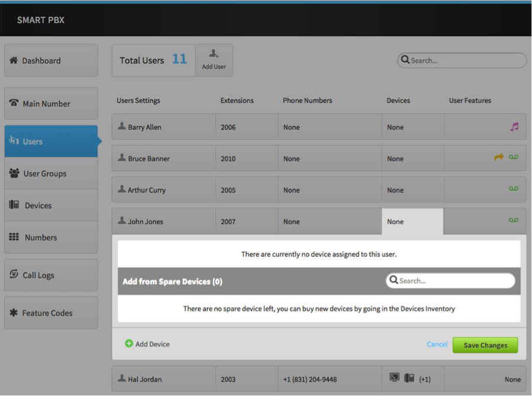Click Cancel in the device panel

437,344
